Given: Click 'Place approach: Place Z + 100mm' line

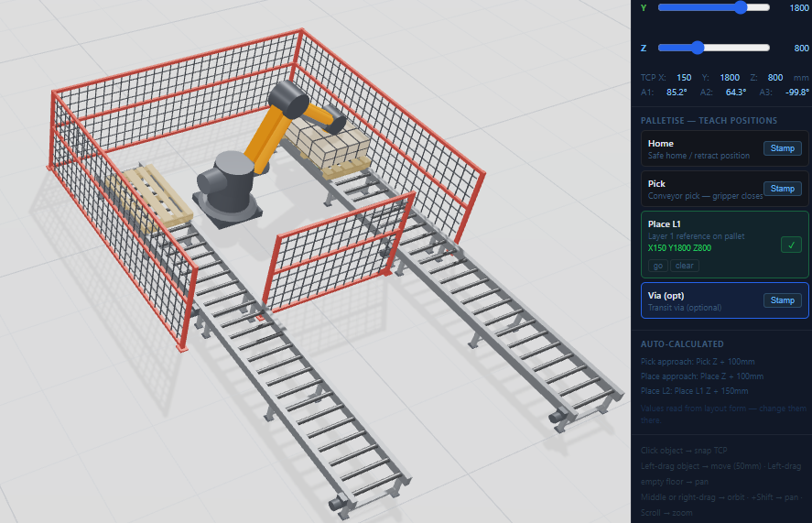Looking at the screenshot, I should pos(702,376).
